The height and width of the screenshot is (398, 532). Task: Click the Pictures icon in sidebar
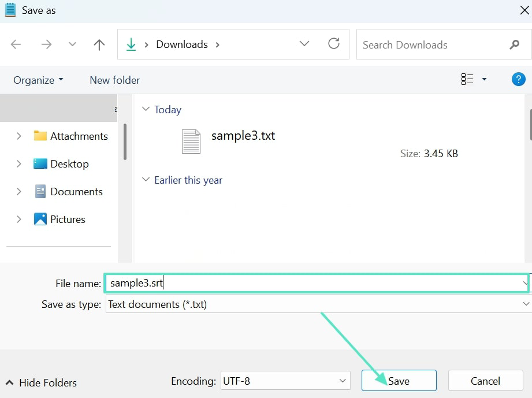coord(40,219)
